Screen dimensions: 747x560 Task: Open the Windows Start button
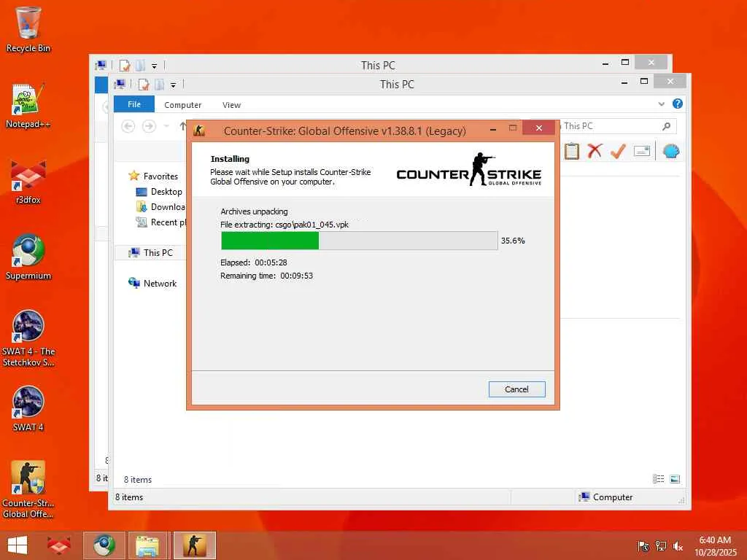pos(18,545)
